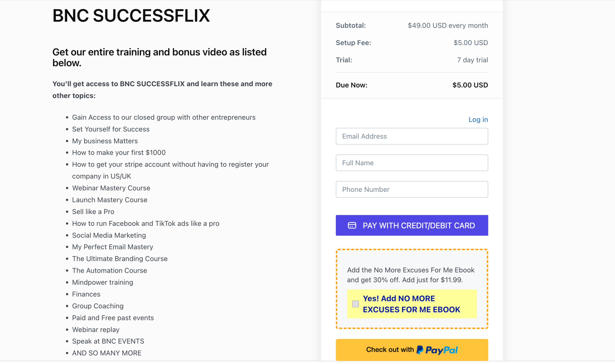
Task: Click 'Yes! Add NO MORE EXCUSES' label
Action: [411, 304]
